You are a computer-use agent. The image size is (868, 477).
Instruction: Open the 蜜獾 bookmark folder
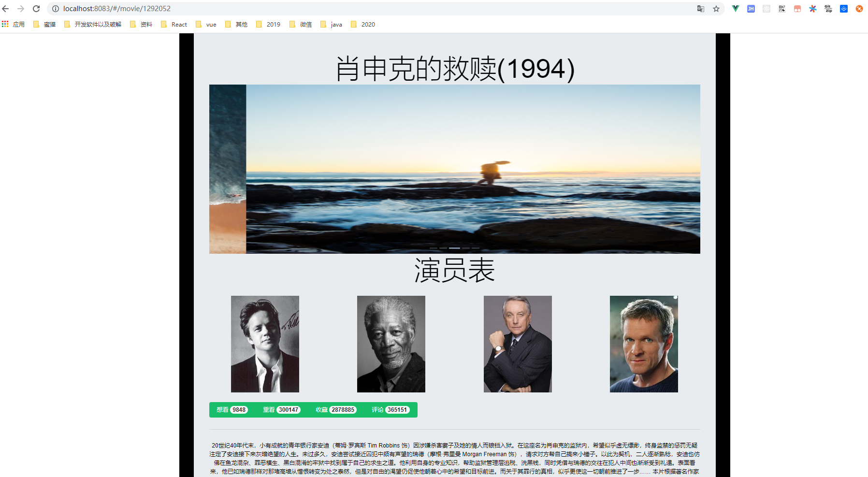point(44,24)
